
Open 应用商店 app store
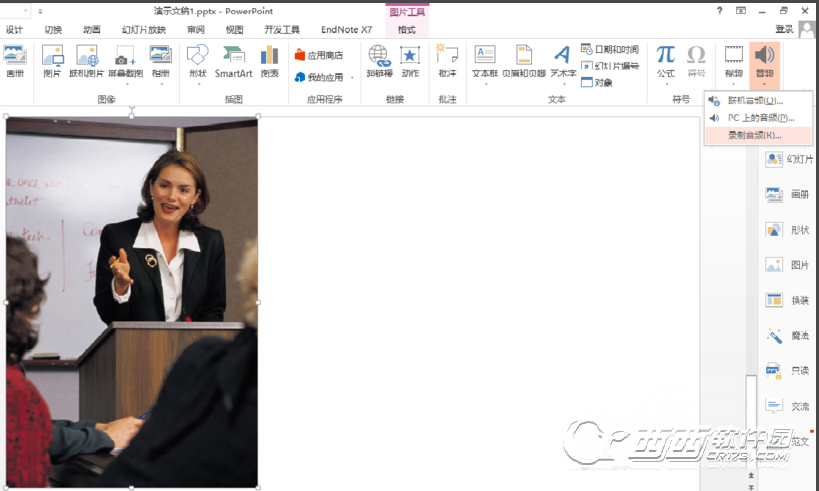[x=319, y=55]
